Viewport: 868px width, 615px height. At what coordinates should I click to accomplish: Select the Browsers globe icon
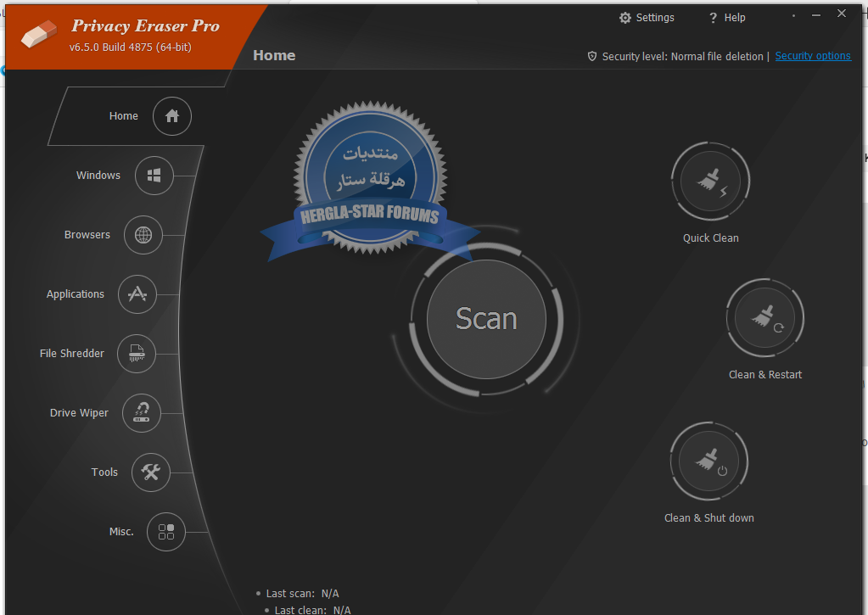pos(143,235)
